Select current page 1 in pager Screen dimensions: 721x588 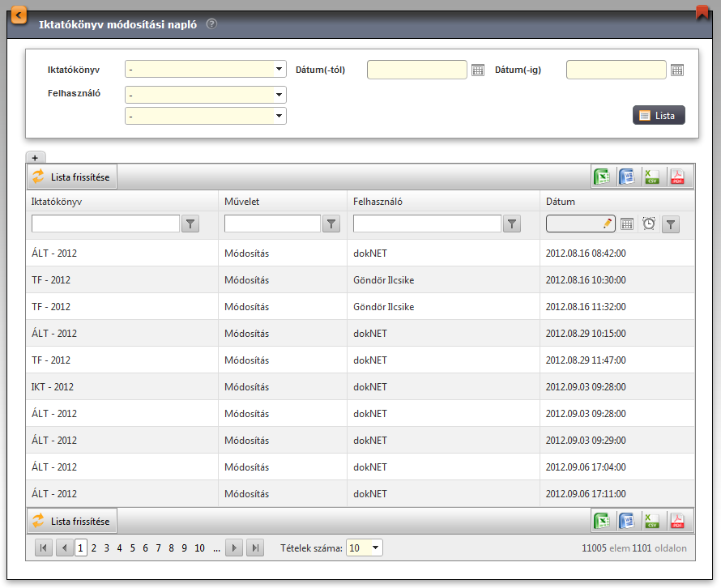click(80, 548)
